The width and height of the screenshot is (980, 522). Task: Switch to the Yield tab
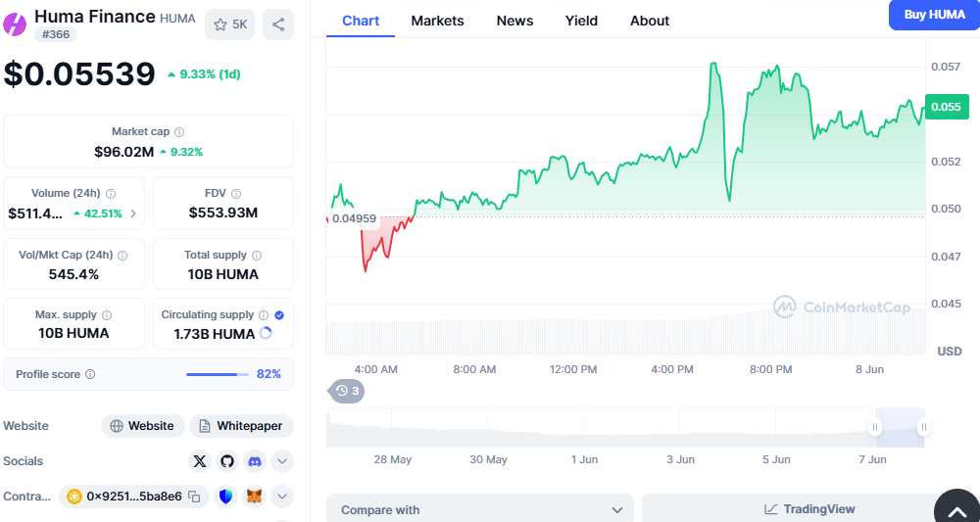click(581, 21)
